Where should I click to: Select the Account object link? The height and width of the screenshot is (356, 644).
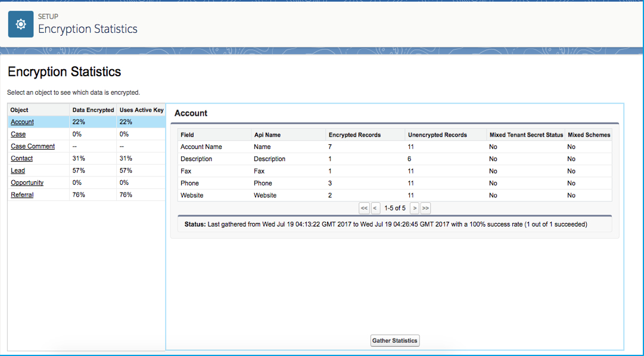[22, 122]
